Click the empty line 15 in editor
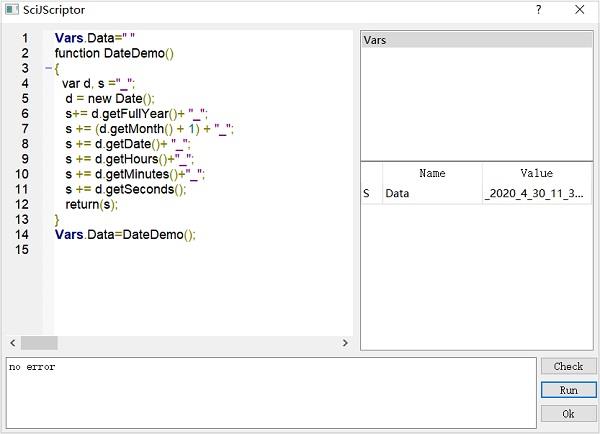This screenshot has width=600, height=434. (x=150, y=250)
